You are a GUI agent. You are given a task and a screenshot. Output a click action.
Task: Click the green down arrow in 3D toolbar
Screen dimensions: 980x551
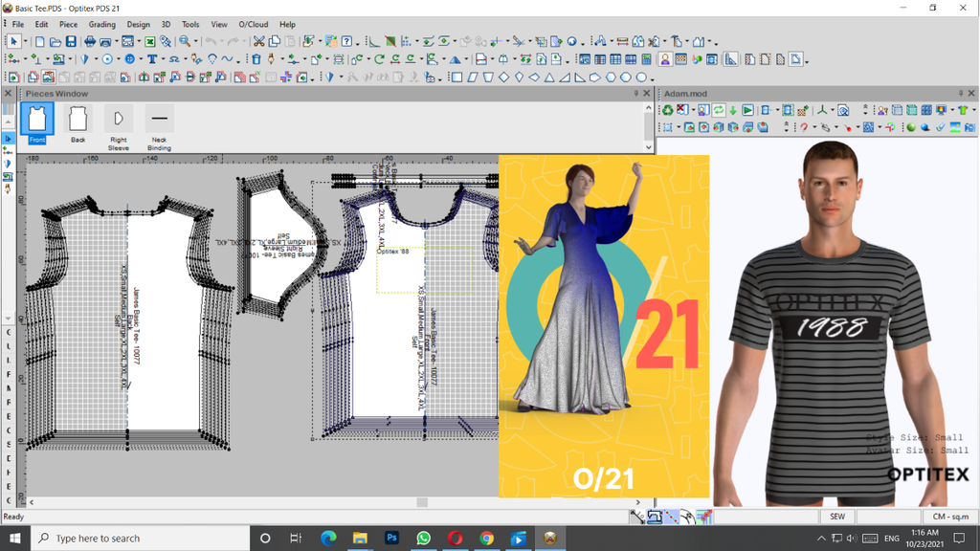click(x=732, y=111)
